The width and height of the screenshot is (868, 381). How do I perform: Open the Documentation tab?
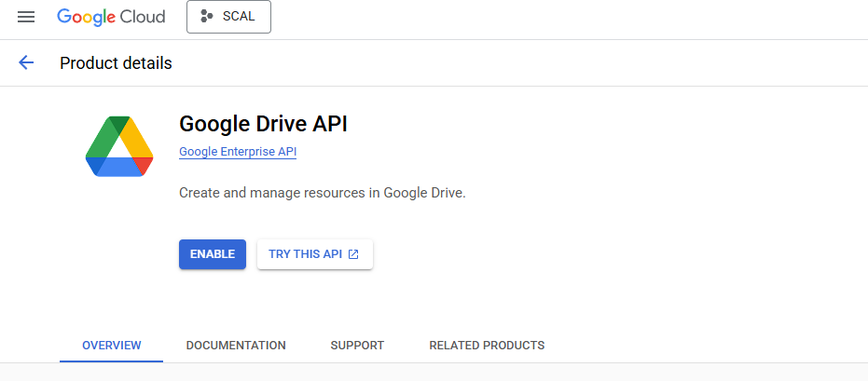[x=236, y=346]
